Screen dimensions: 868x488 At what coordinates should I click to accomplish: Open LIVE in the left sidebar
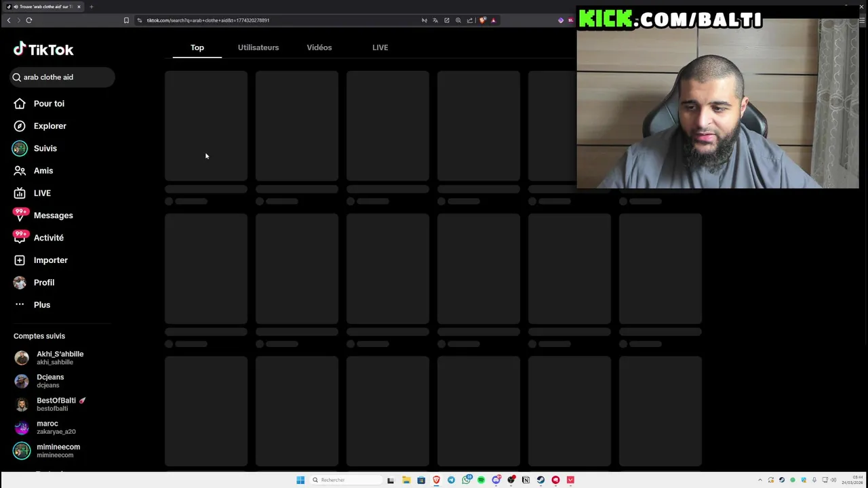[x=33, y=193]
